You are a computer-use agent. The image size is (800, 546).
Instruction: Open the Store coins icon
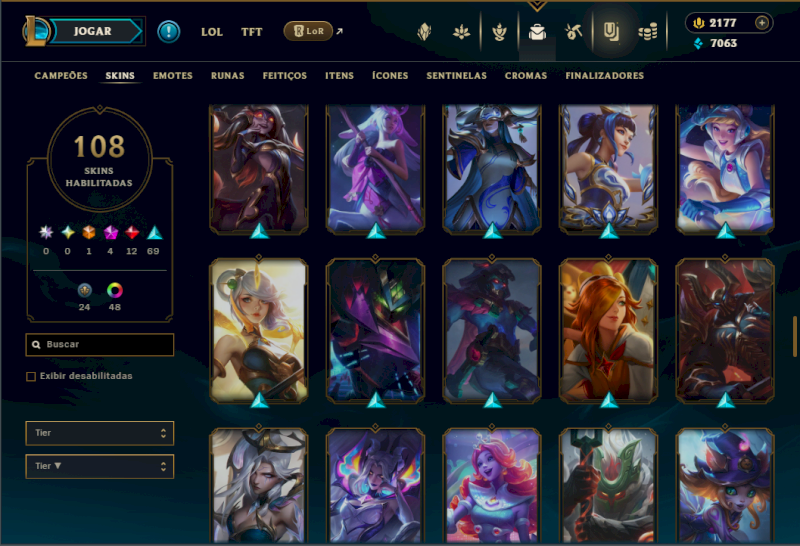(x=648, y=33)
